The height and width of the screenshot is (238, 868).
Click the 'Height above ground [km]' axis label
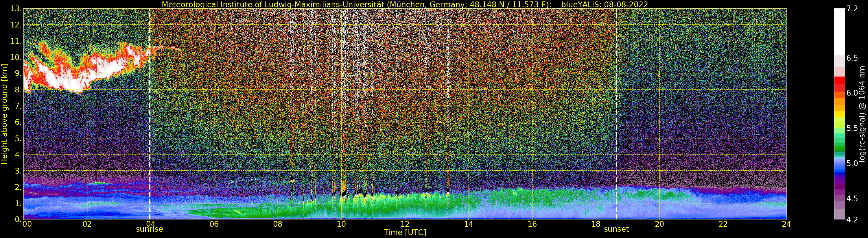click(x=4, y=114)
